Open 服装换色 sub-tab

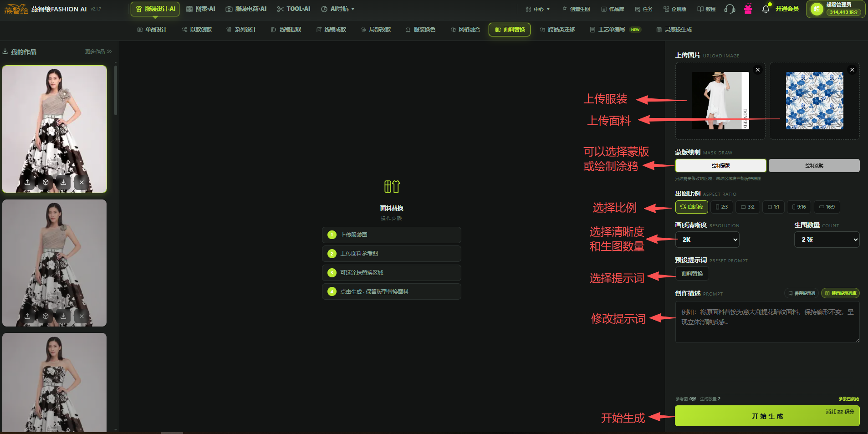420,30
